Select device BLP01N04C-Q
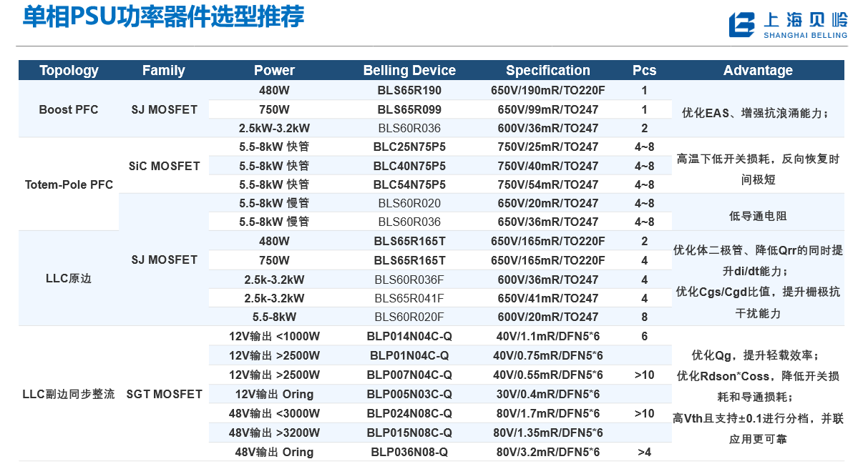The width and height of the screenshot is (868, 469). pyautogui.click(x=409, y=355)
